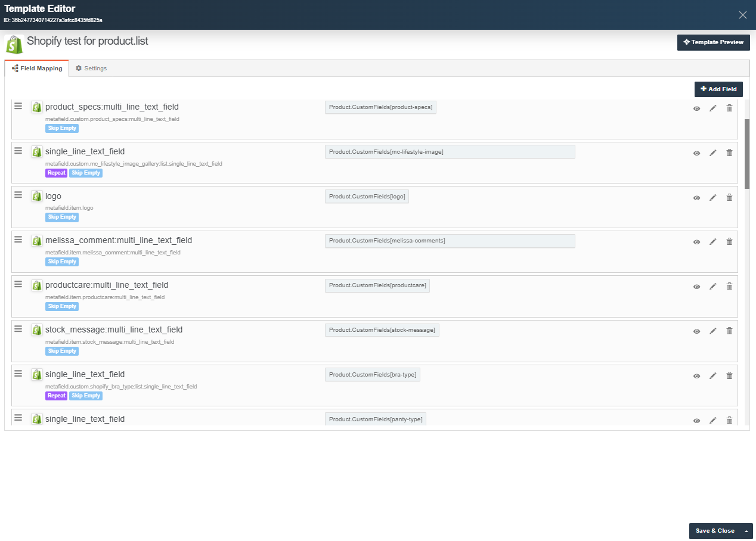The image size is (756, 541).
Task: Edit the stock_message field
Action: (x=712, y=331)
